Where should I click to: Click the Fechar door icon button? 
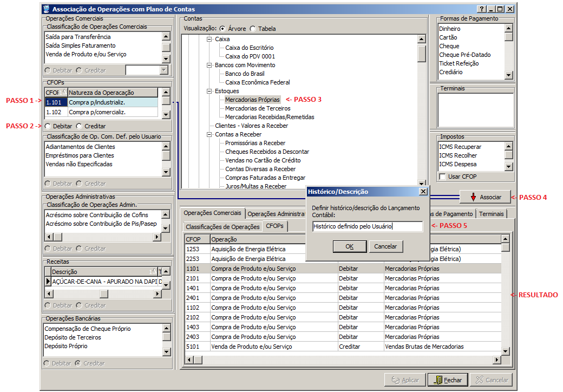point(447,380)
